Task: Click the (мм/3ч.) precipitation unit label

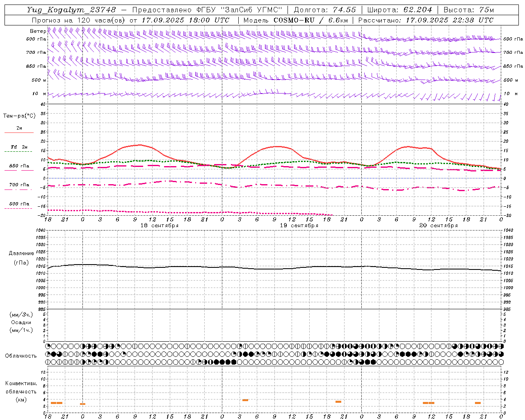Action: (x=21, y=315)
